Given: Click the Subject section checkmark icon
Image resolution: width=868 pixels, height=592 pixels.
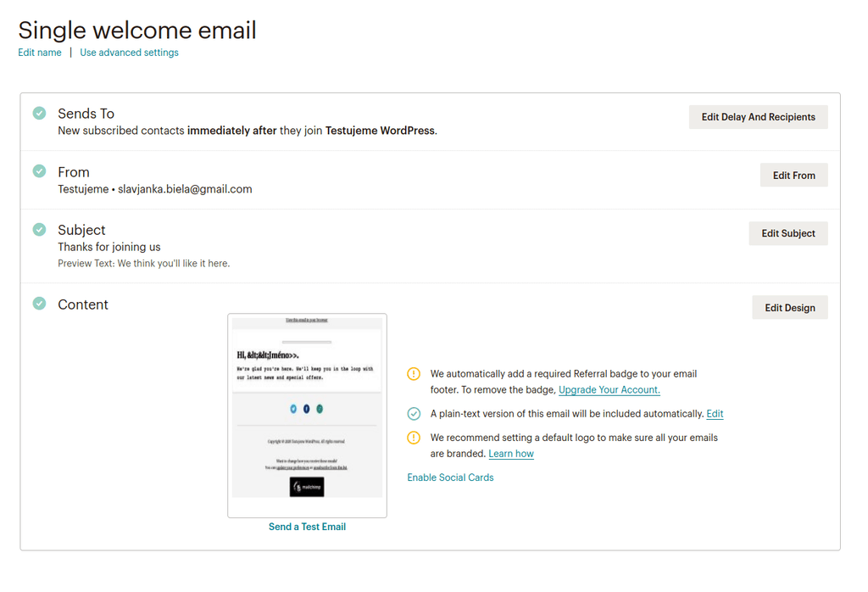Looking at the screenshot, I should coord(39,229).
